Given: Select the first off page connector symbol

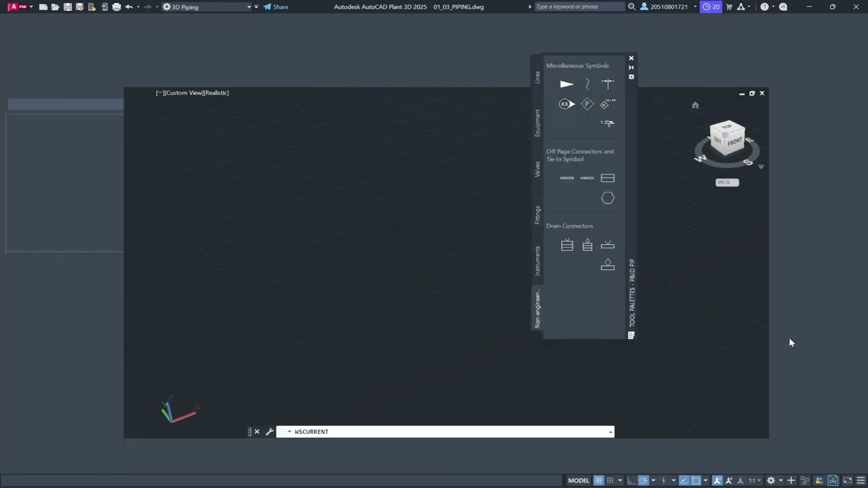Looking at the screenshot, I should pos(567,178).
